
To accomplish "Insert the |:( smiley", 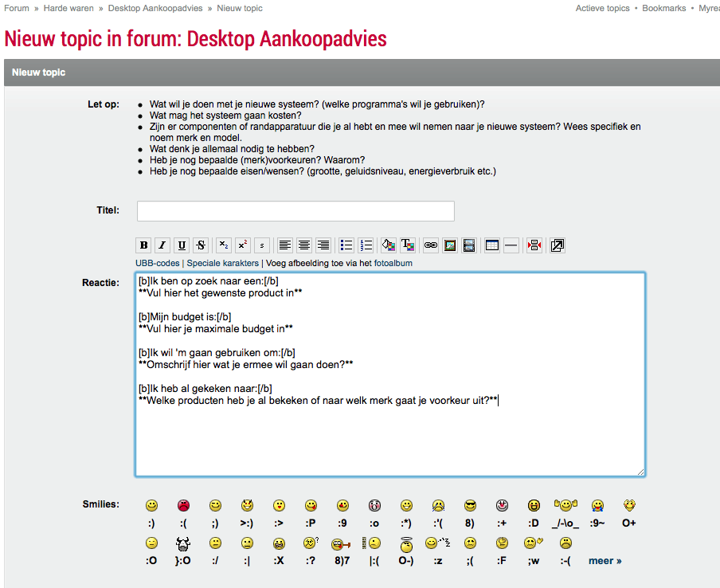I will pyautogui.click(x=372, y=543).
